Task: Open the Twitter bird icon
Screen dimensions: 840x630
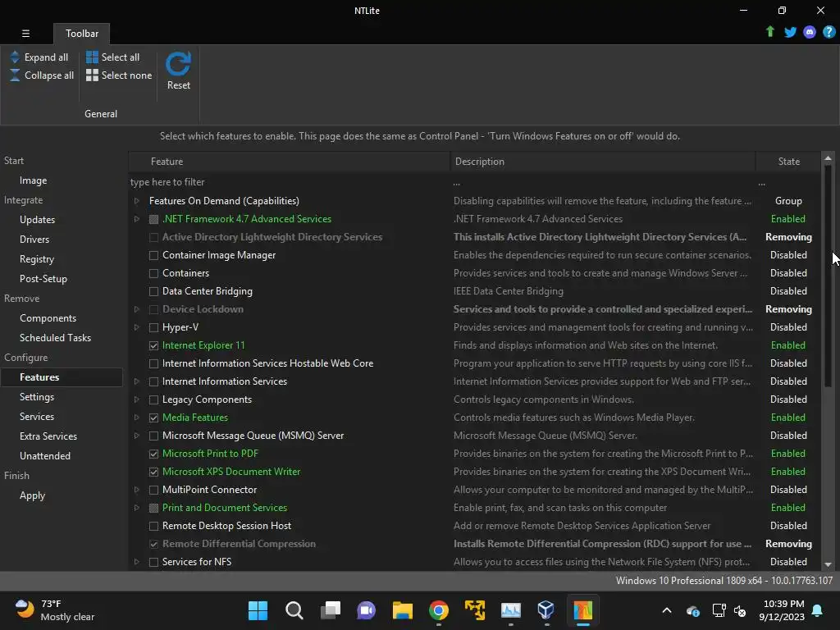Action: pyautogui.click(x=790, y=32)
